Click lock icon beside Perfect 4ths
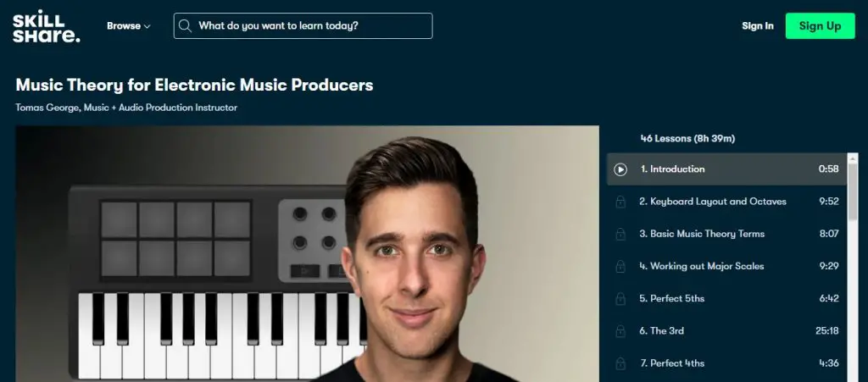Viewport: 868px width, 382px height. click(620, 363)
